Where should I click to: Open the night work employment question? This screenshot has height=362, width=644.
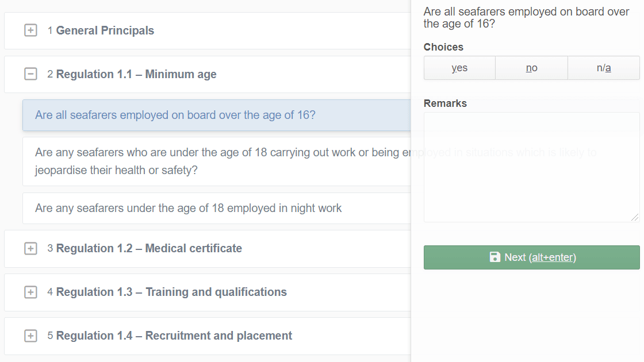[x=188, y=208]
